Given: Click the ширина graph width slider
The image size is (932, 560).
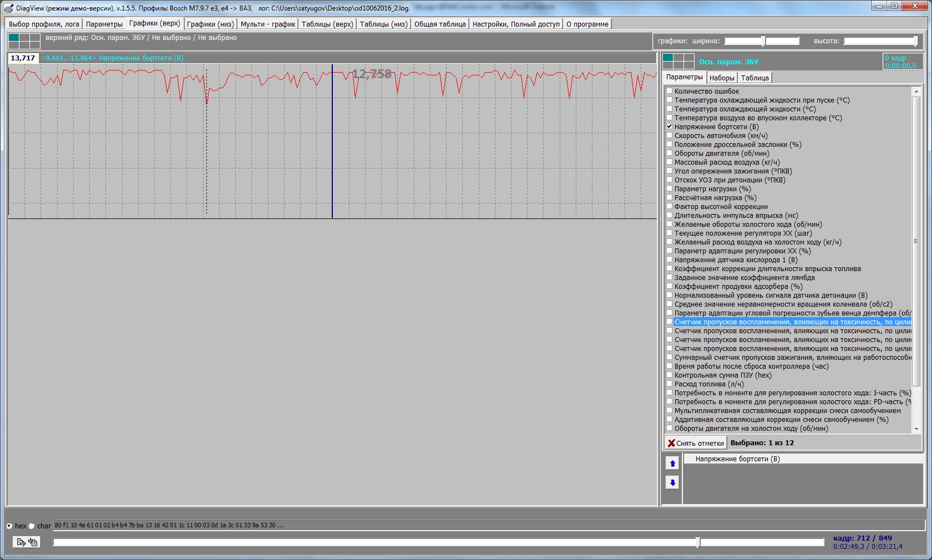Looking at the screenshot, I should (762, 40).
